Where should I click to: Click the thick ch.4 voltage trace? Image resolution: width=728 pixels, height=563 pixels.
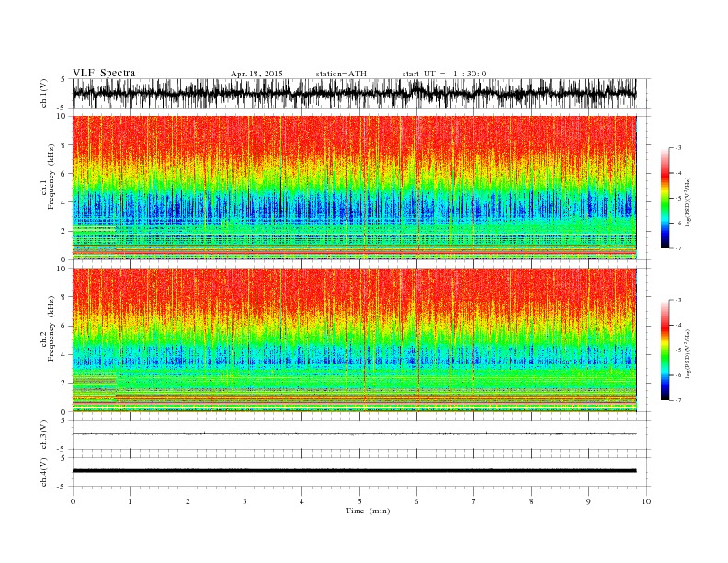point(354,471)
